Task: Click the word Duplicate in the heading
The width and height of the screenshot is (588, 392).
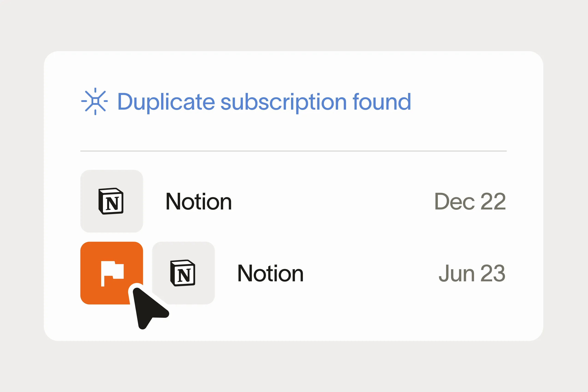Action: point(166,102)
